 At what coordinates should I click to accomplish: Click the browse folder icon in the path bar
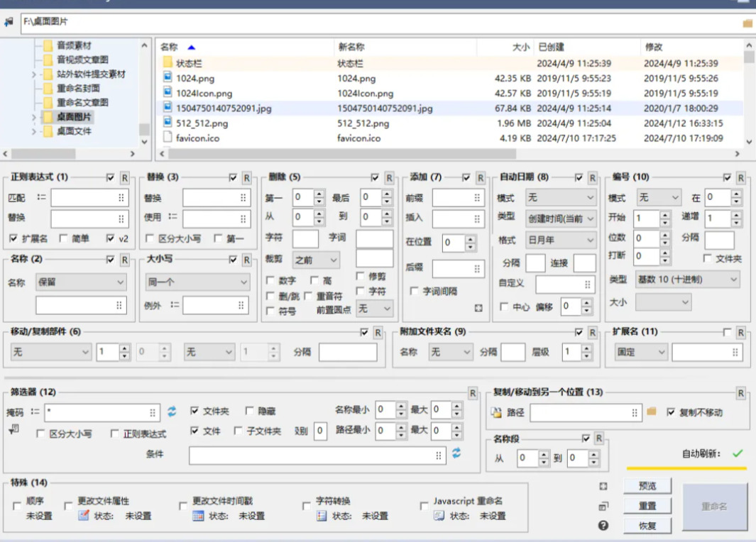(747, 23)
